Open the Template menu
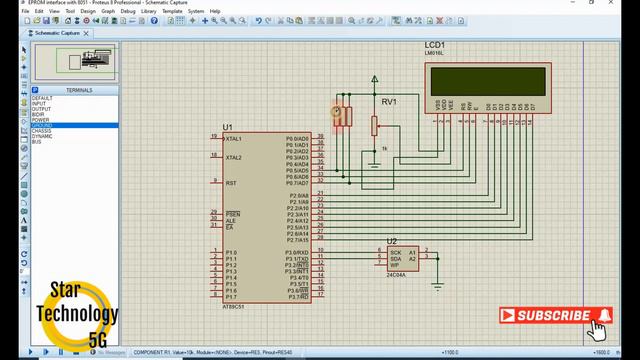 point(172,11)
